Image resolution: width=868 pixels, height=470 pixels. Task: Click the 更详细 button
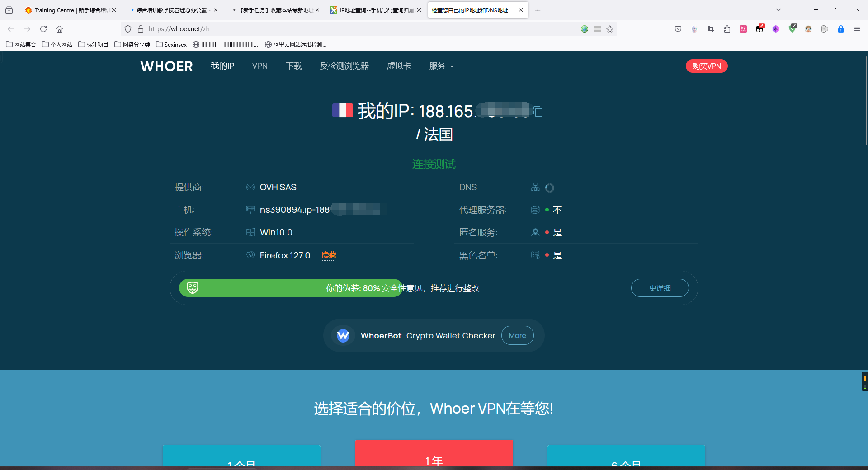click(x=660, y=288)
